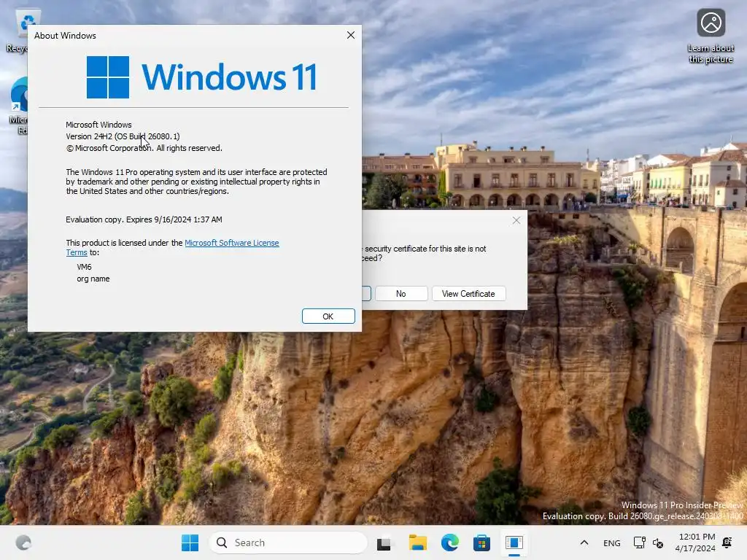This screenshot has height=560, width=747.
Task: Close the About Windows dialog
Action: pos(351,35)
